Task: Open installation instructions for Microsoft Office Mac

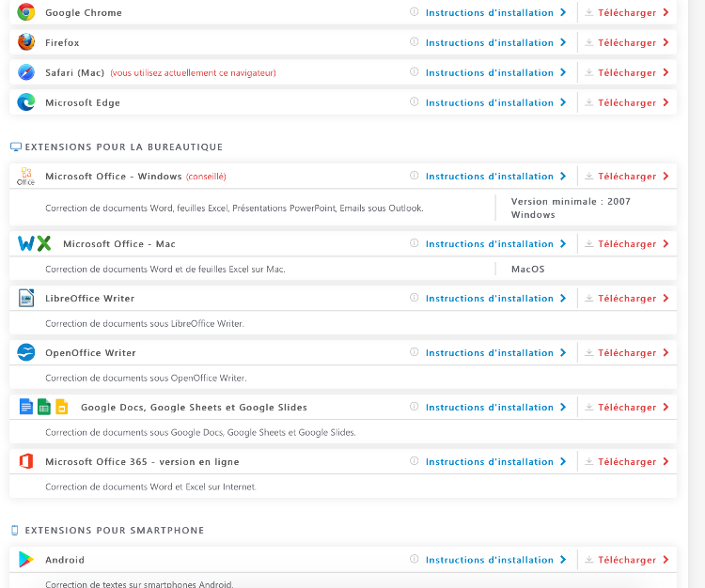Action: pyautogui.click(x=495, y=244)
